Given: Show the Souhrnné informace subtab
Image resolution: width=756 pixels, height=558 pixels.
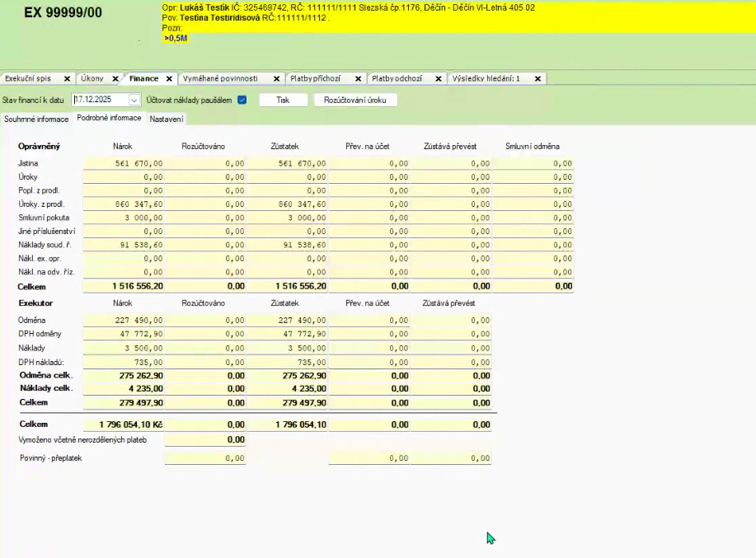Looking at the screenshot, I should 35,119.
